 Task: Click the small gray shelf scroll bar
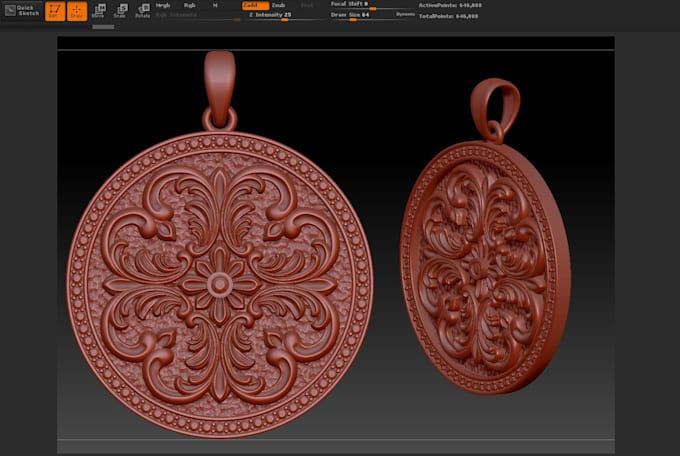(x=103, y=27)
